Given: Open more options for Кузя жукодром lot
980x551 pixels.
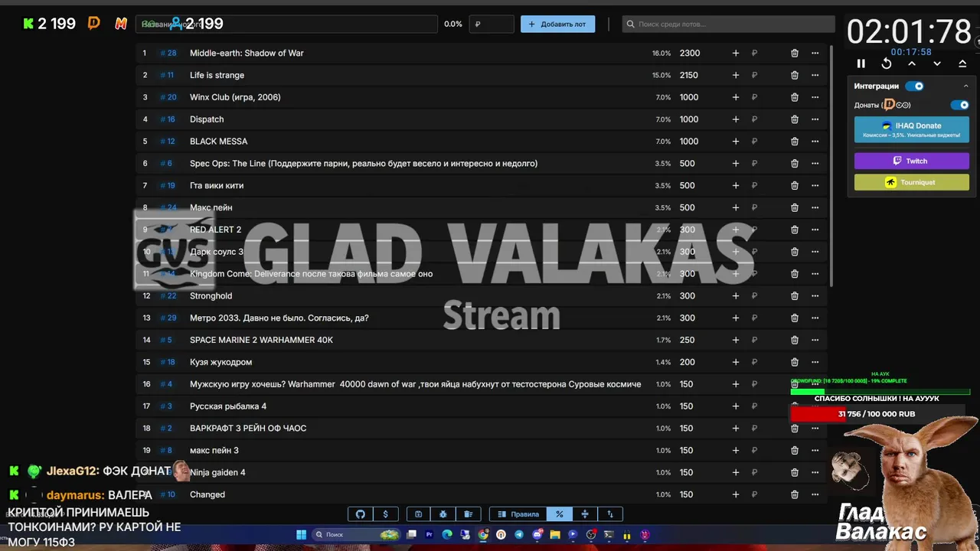Looking at the screenshot, I should click(815, 362).
